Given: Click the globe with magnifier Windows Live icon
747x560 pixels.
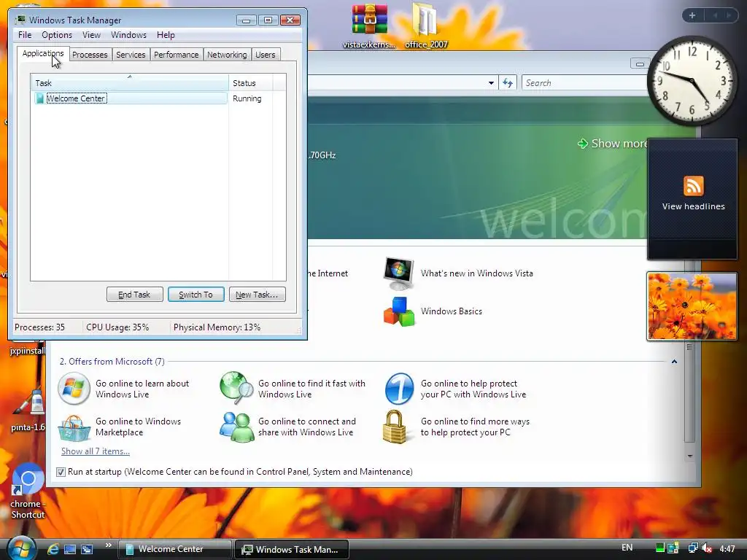Looking at the screenshot, I should point(236,388).
